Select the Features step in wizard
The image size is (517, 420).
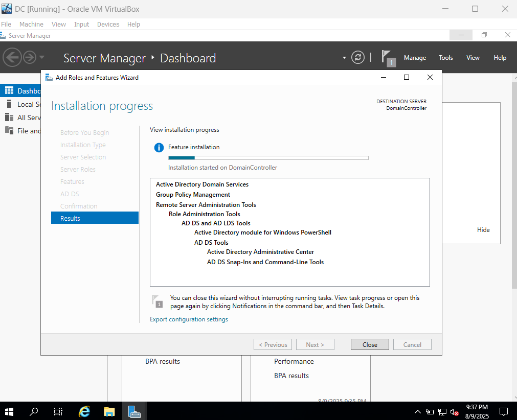tap(72, 181)
